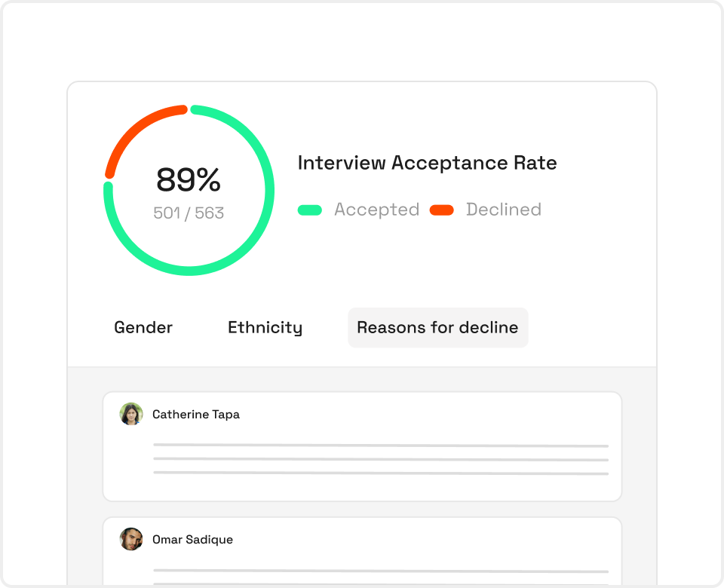Click the orange Declined legend swatch
The height and width of the screenshot is (588, 724).
pos(442,210)
